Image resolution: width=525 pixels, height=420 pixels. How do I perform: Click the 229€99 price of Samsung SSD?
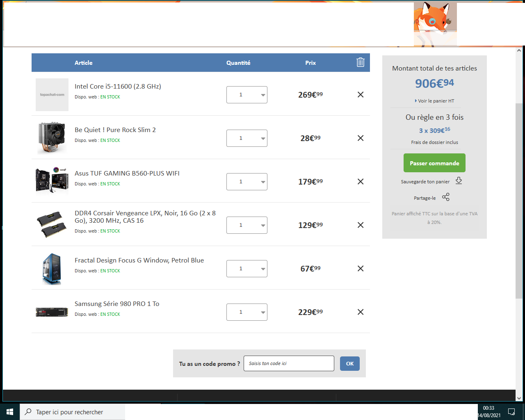pos(310,312)
